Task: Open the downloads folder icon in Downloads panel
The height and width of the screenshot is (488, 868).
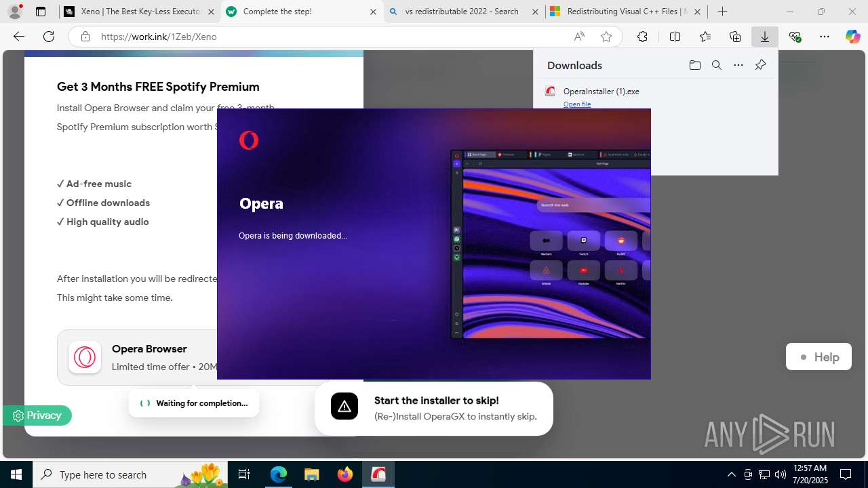Action: pos(694,65)
